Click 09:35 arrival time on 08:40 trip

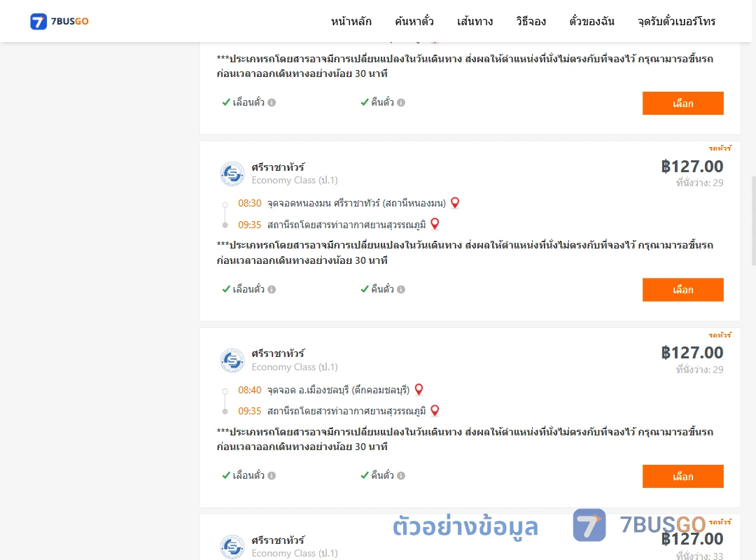(249, 411)
